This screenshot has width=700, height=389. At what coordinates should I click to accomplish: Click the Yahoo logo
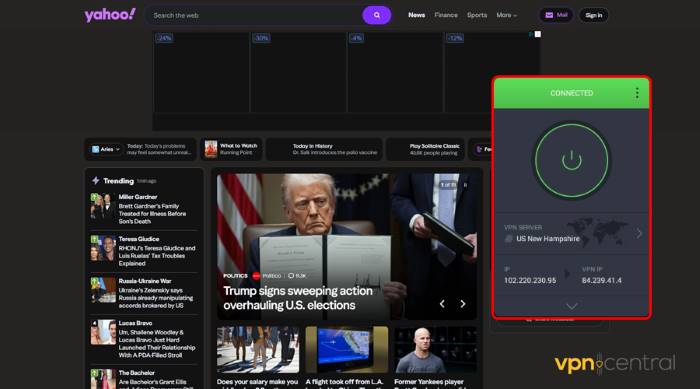tap(110, 15)
